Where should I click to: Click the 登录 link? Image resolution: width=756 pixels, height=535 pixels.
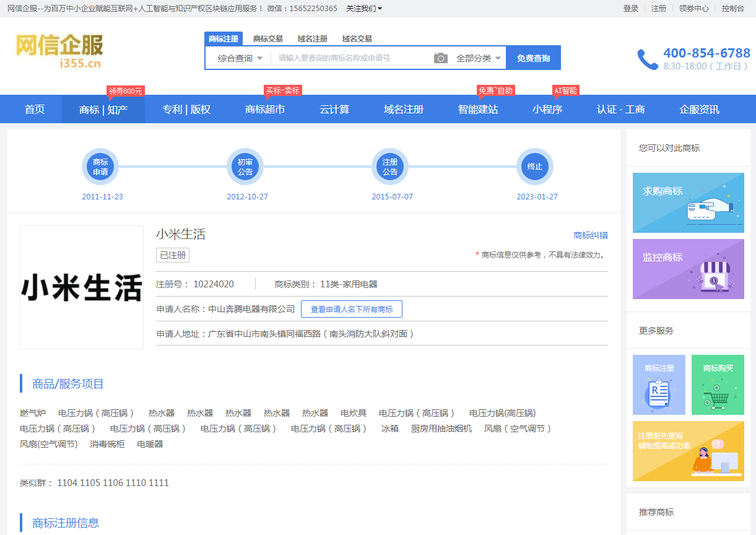pos(631,9)
